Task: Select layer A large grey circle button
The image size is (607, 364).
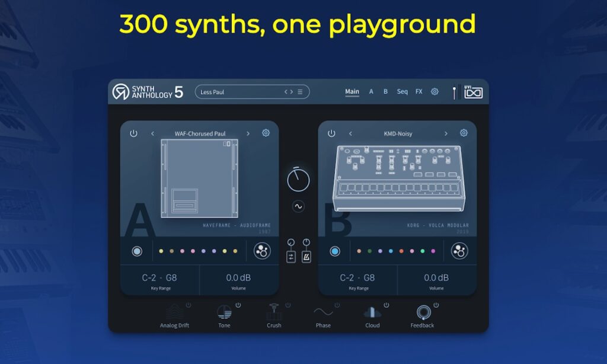Action: point(137,251)
